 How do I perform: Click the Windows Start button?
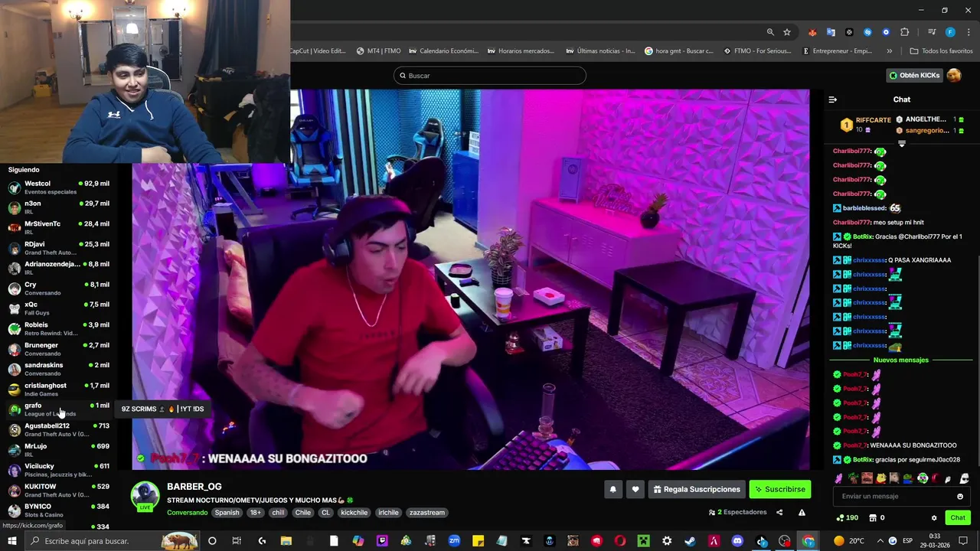(x=12, y=541)
